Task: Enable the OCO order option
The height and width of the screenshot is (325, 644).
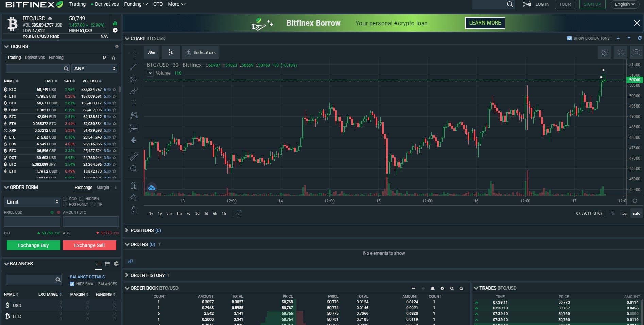Action: tap(65, 199)
